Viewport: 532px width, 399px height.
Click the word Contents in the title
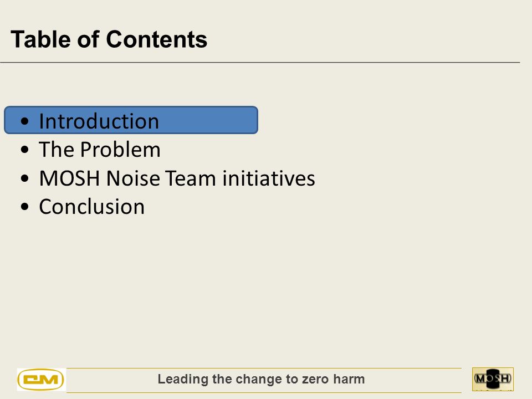[156, 39]
